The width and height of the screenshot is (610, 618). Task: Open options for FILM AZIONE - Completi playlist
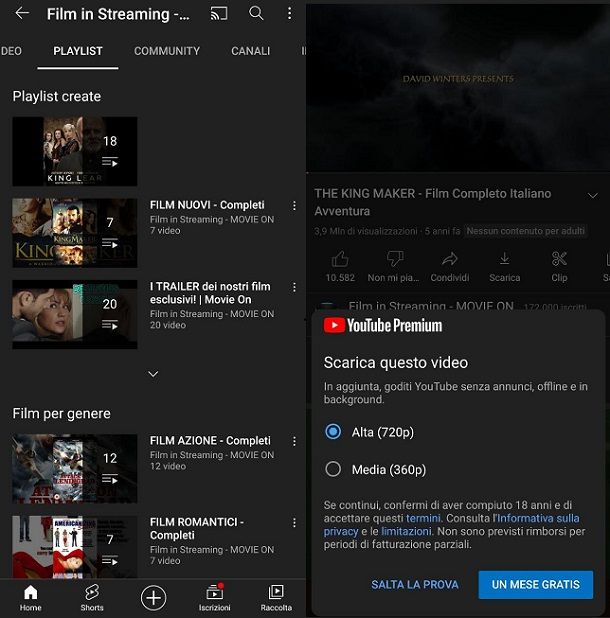click(294, 441)
